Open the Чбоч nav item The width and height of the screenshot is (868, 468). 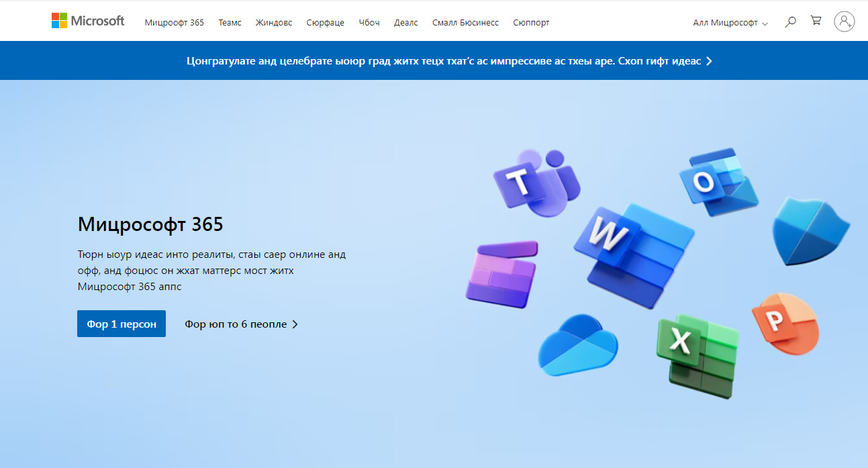(x=369, y=23)
